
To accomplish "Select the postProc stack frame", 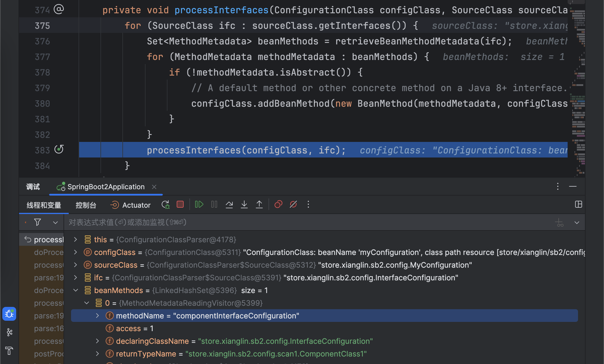I will [42, 354].
